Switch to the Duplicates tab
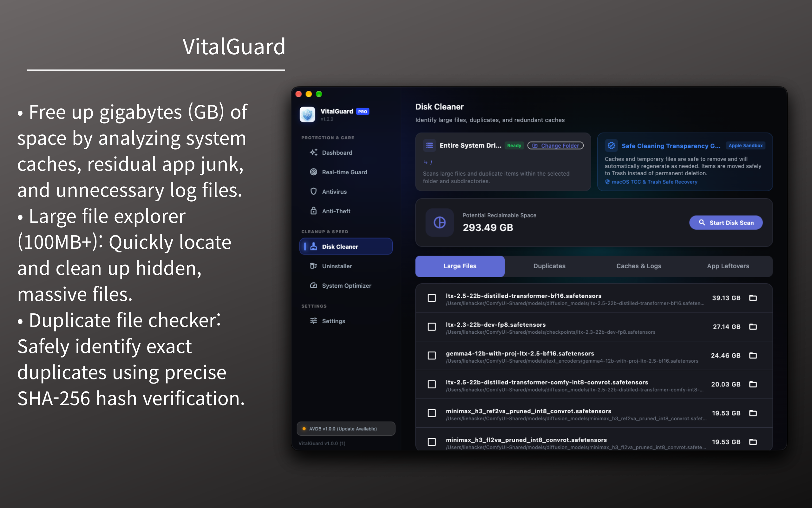The width and height of the screenshot is (812, 508). click(549, 266)
